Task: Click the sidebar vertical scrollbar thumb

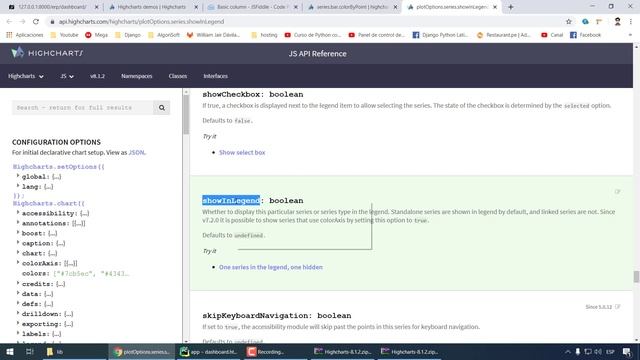Action: point(186,115)
